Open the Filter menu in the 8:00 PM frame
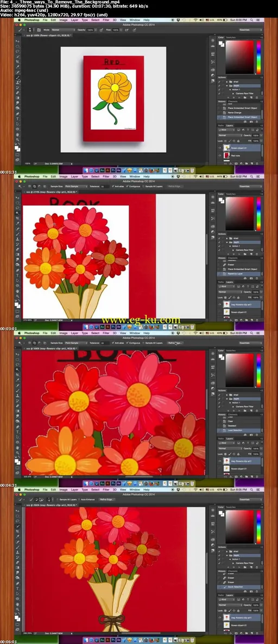The image size is (278, 644). [x=106, y=19]
